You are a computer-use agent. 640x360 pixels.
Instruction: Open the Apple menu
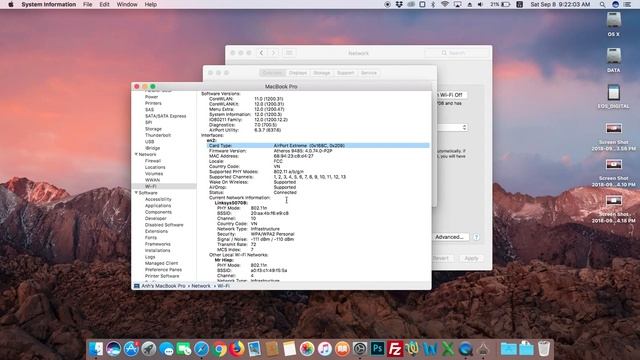[x=11, y=4]
